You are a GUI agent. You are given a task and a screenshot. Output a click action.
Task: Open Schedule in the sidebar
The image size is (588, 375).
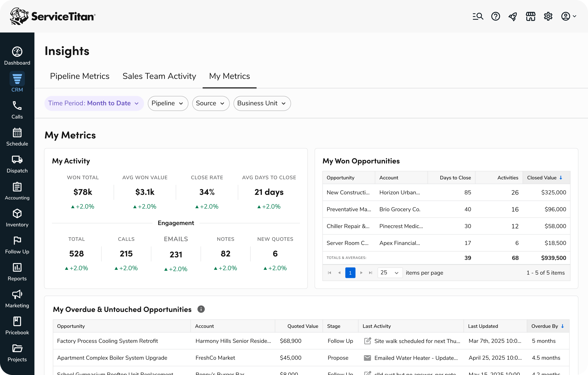[x=17, y=137]
